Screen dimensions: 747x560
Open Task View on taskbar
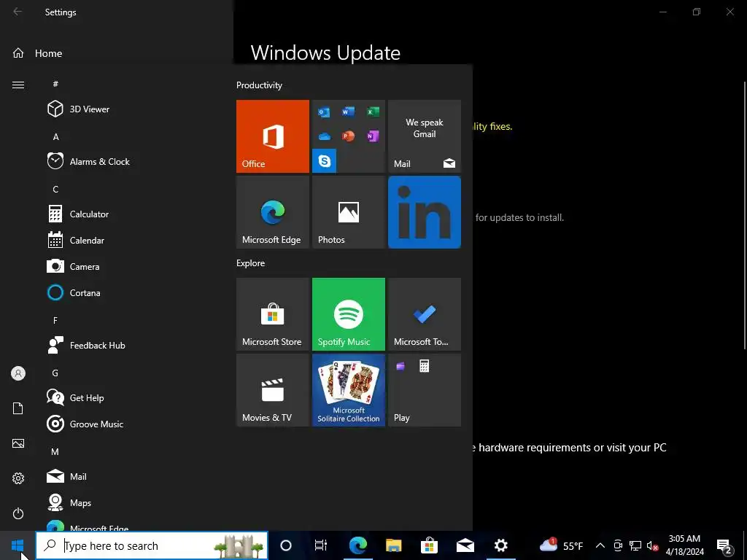(x=321, y=545)
